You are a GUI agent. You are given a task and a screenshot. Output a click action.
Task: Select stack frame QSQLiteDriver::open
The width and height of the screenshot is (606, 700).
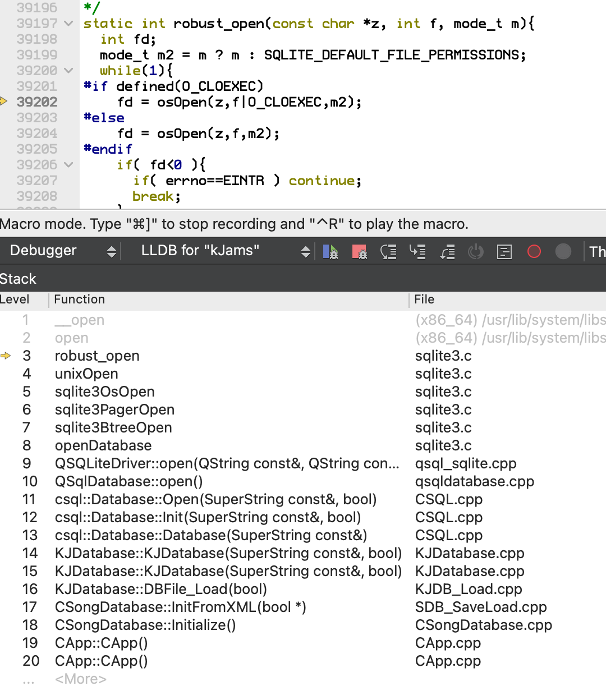[x=303, y=463]
